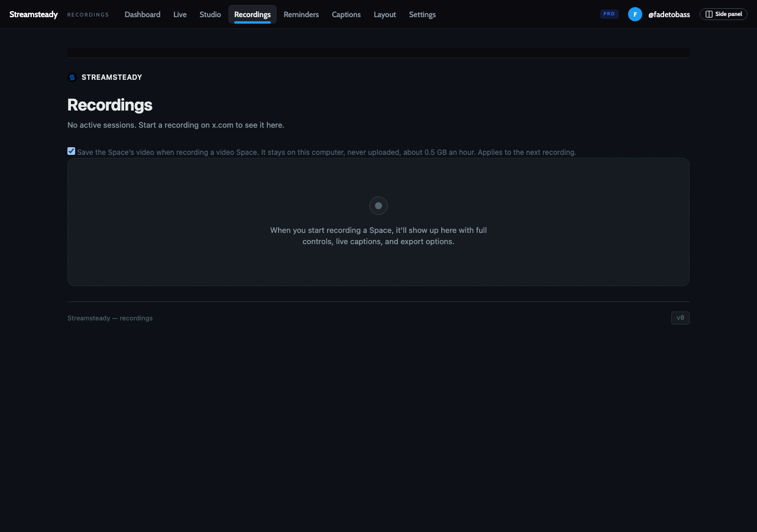Uncheck the save Space's video checkbox
Image resolution: width=757 pixels, height=532 pixels.
pos(72,151)
